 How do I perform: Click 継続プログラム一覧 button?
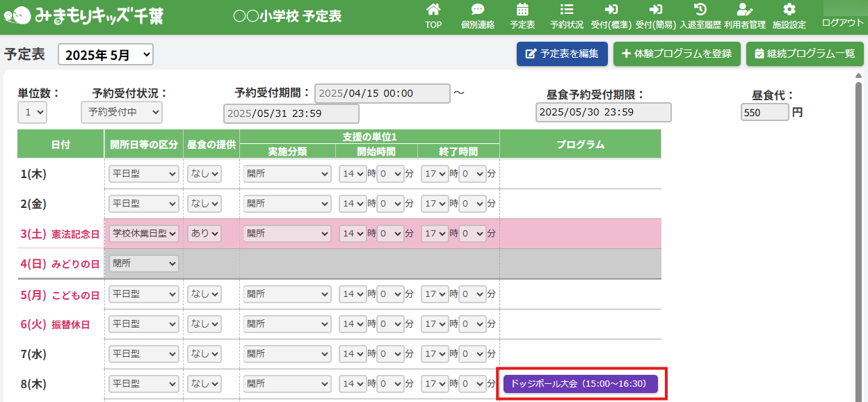coord(805,54)
